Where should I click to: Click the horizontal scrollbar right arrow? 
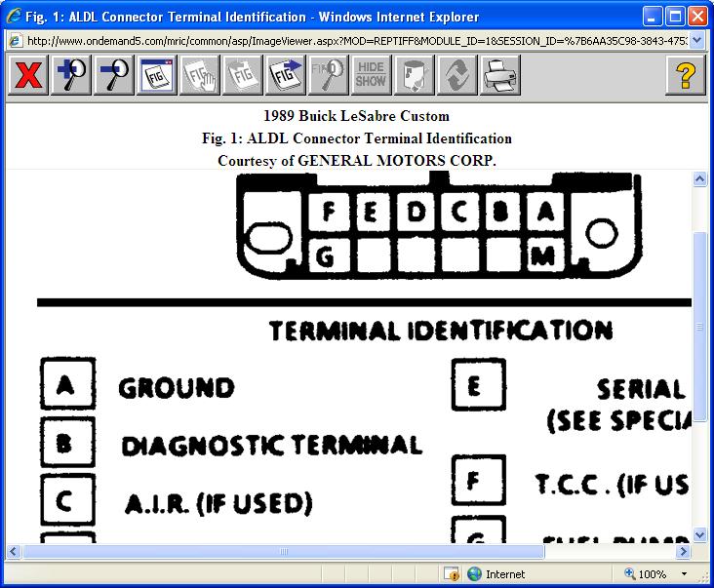tap(683, 552)
